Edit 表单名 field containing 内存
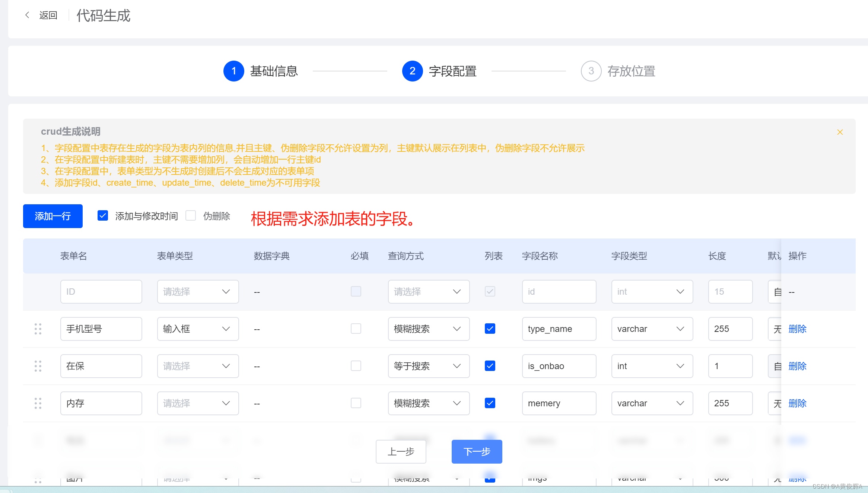868x493 pixels. tap(101, 403)
